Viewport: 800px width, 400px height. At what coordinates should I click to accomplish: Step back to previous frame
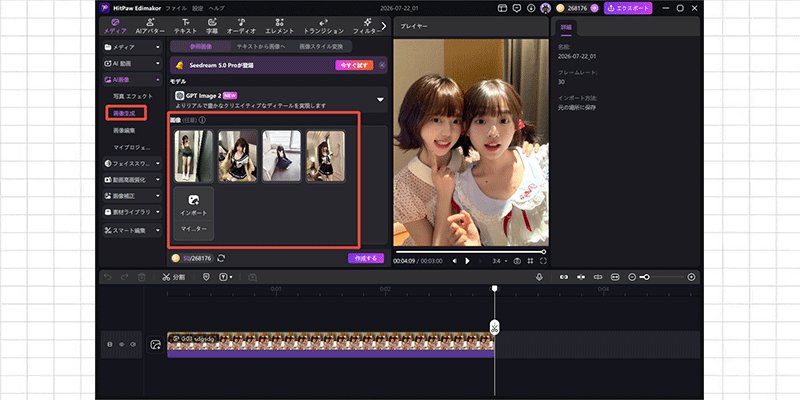pyautogui.click(x=455, y=261)
